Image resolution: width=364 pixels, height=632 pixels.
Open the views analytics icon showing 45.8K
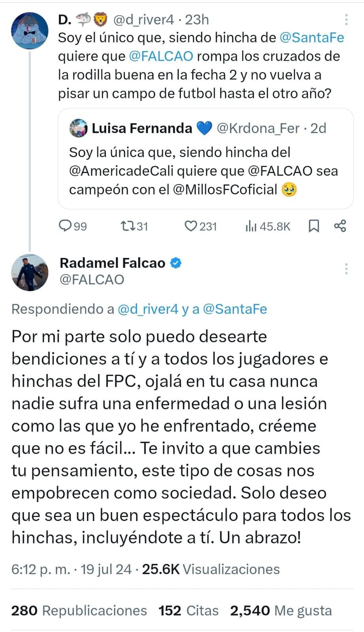(251, 226)
